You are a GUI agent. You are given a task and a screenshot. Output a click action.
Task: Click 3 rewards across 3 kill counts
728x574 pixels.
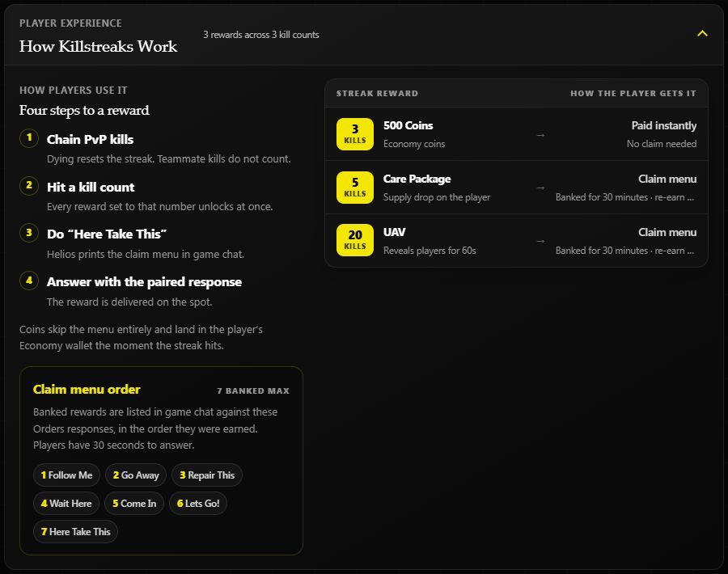(x=261, y=35)
